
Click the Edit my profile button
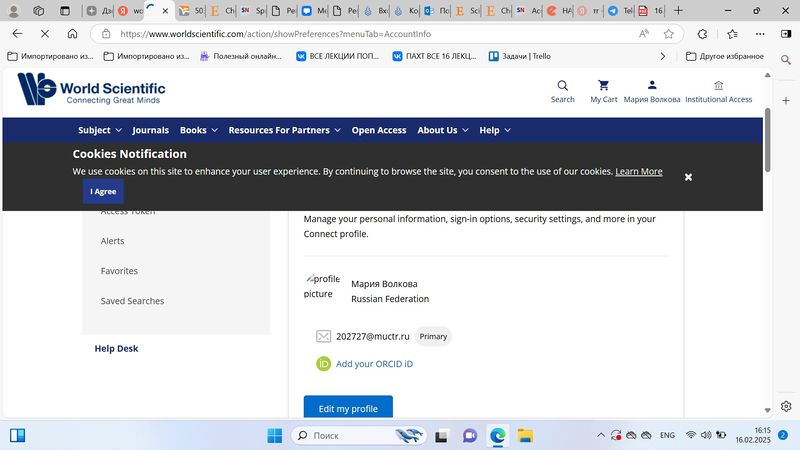click(348, 409)
